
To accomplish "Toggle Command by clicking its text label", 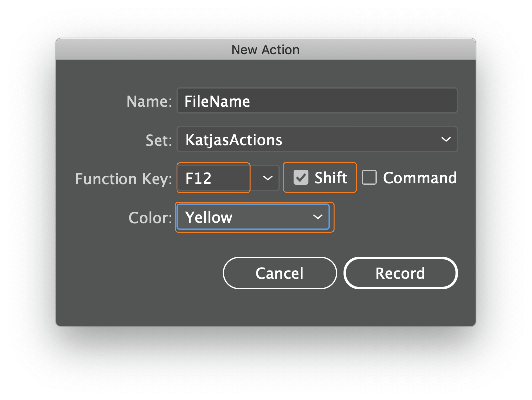I will pos(420,178).
